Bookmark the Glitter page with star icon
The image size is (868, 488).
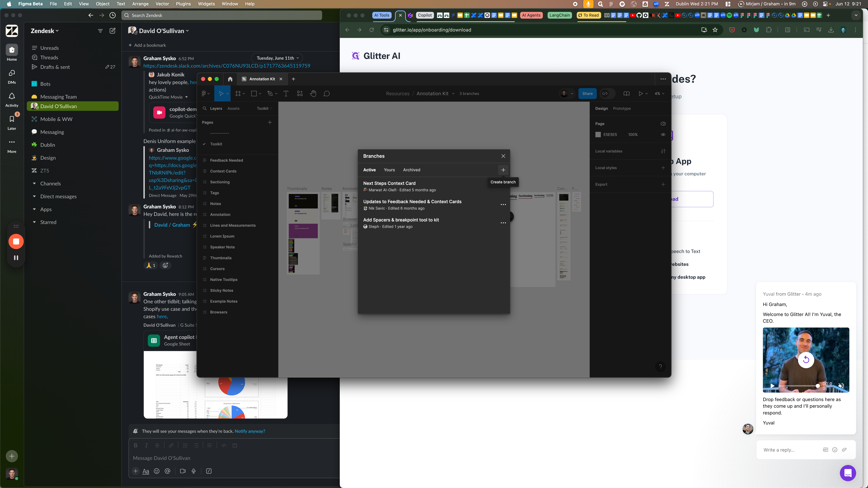715,30
